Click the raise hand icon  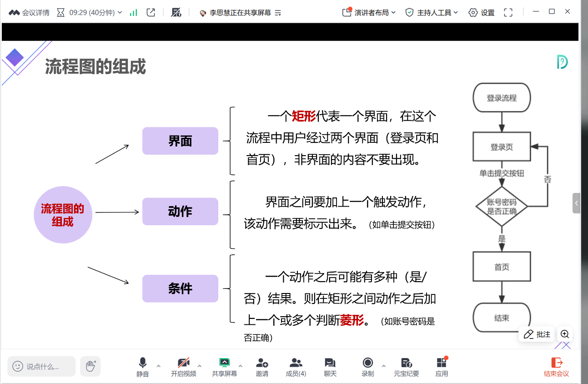[90, 366]
